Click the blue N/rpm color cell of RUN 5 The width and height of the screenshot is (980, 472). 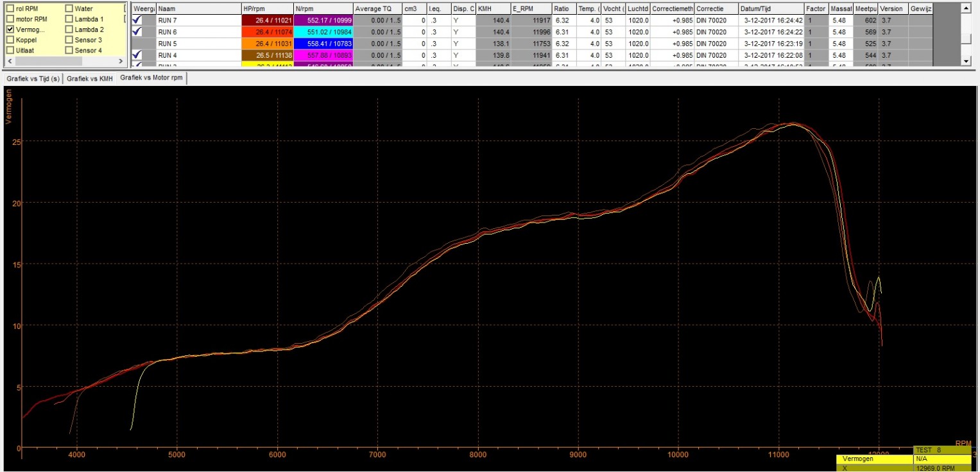(x=323, y=44)
